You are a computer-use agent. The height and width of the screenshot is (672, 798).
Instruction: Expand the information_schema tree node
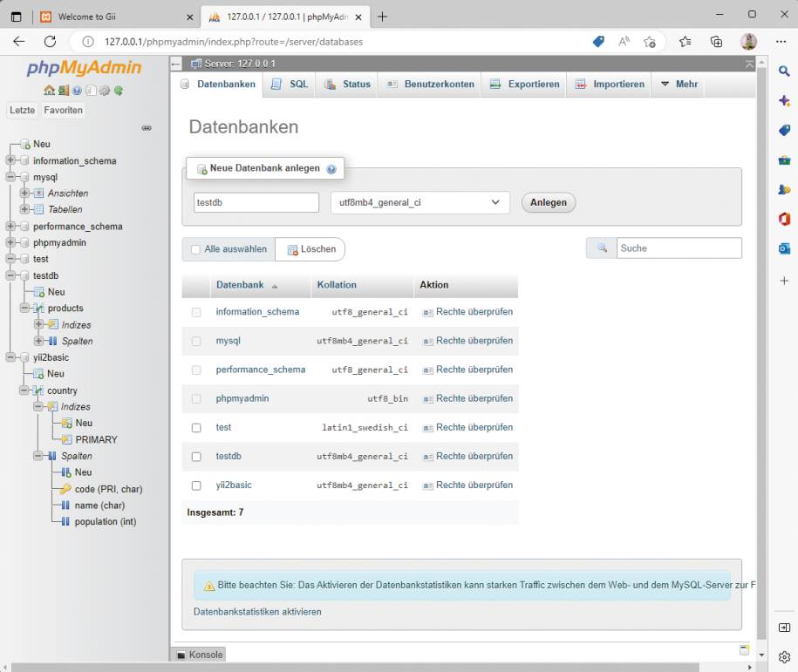pyautogui.click(x=10, y=160)
